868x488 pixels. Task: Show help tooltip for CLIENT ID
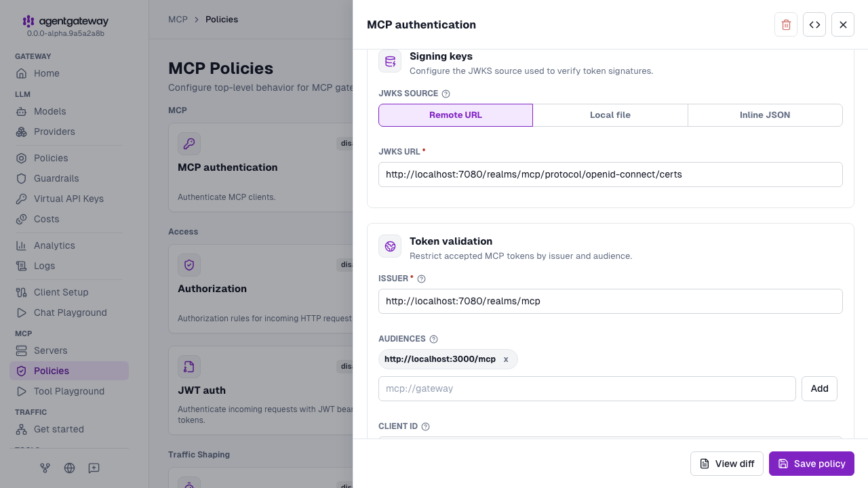click(426, 427)
